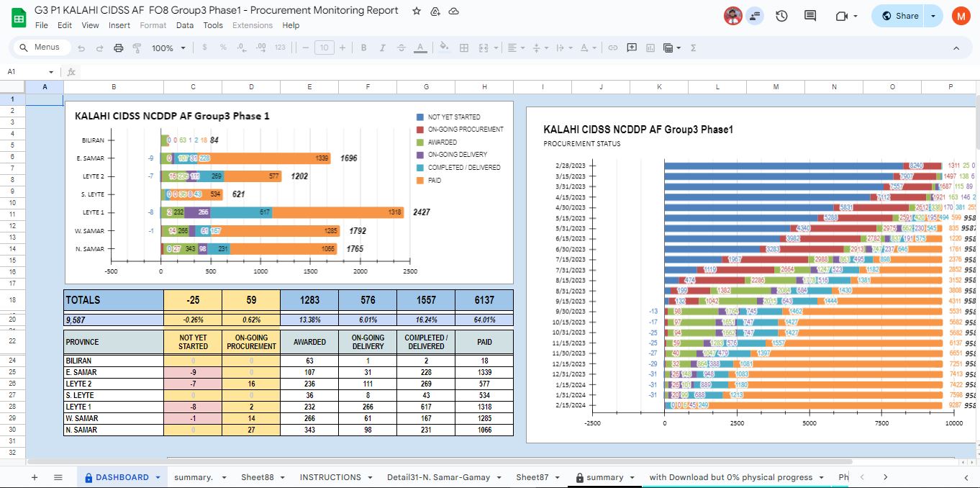This screenshot has height=488, width=980.
Task: Click the print icon in toolbar
Action: coord(118,48)
